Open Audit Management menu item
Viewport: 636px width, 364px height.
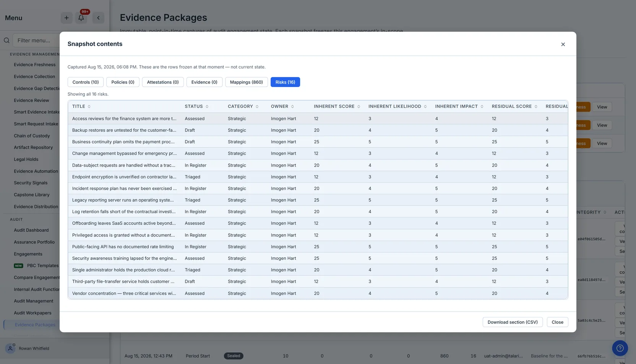34,301
